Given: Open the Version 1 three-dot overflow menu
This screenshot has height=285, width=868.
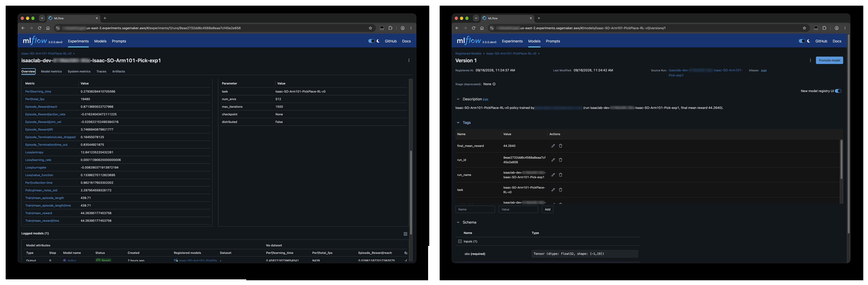Looking at the screenshot, I should click(810, 61).
